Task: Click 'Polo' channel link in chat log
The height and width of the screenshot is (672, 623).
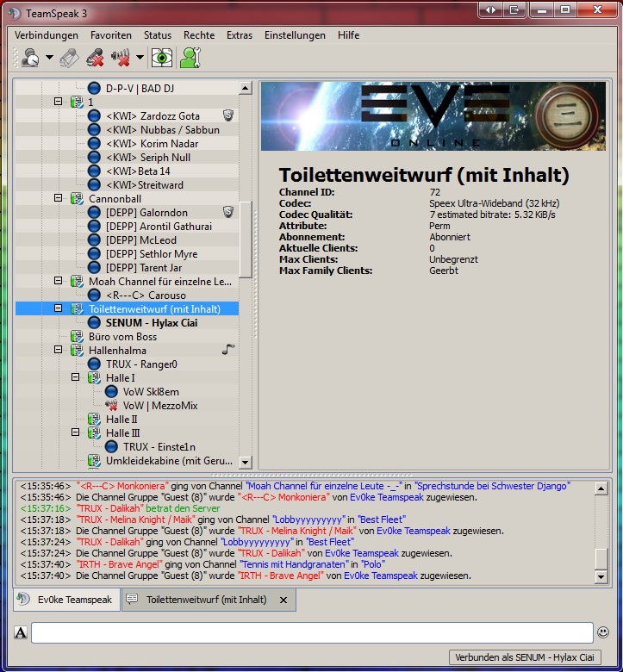Action: tap(373, 564)
